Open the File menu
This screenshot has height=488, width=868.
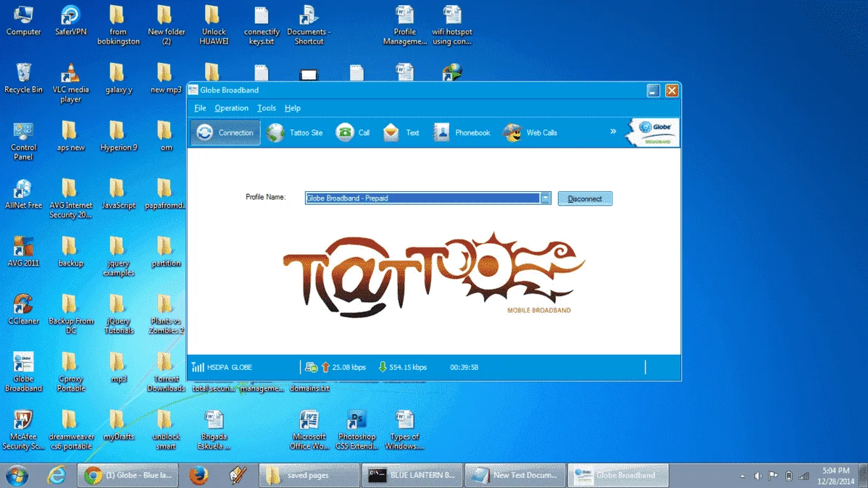[x=200, y=108]
